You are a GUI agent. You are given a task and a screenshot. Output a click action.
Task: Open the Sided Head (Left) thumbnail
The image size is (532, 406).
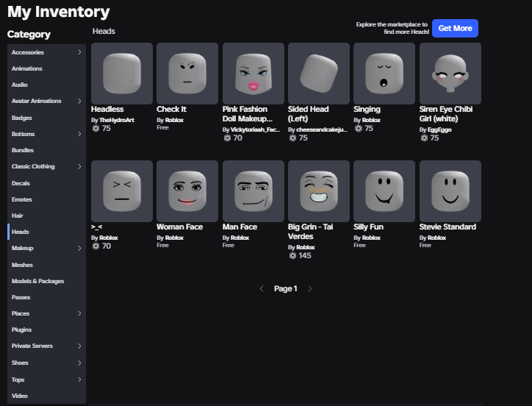point(319,74)
